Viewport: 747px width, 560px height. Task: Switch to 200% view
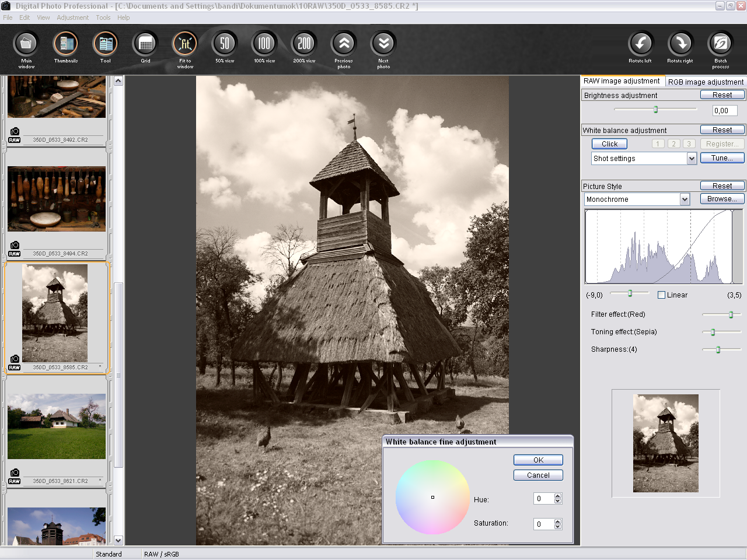[304, 44]
